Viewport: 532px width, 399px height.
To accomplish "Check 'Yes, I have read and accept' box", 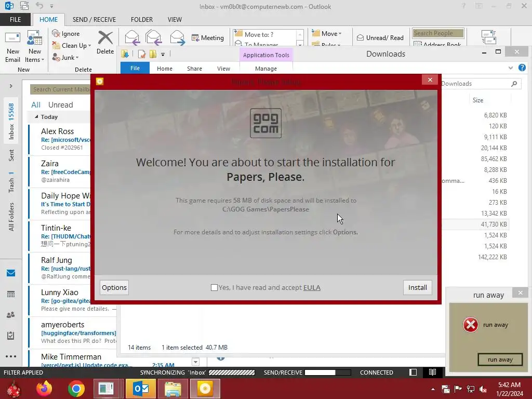I will [x=214, y=287].
